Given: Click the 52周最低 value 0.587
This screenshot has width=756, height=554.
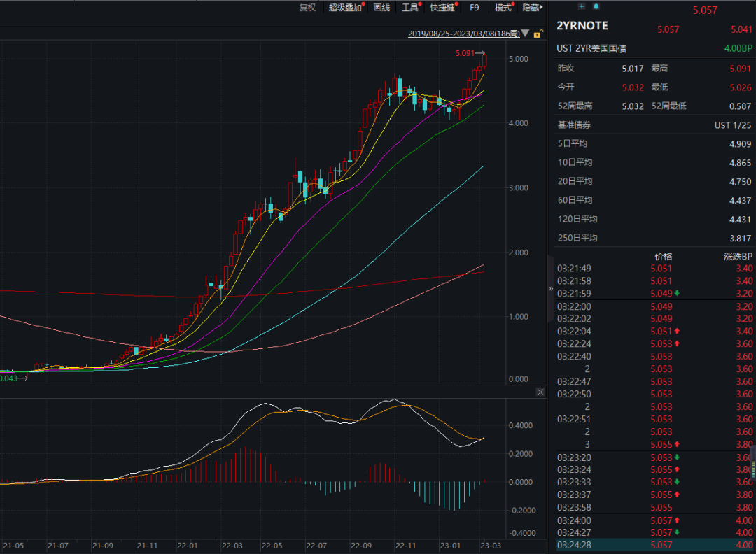Looking at the screenshot, I should pos(741,106).
